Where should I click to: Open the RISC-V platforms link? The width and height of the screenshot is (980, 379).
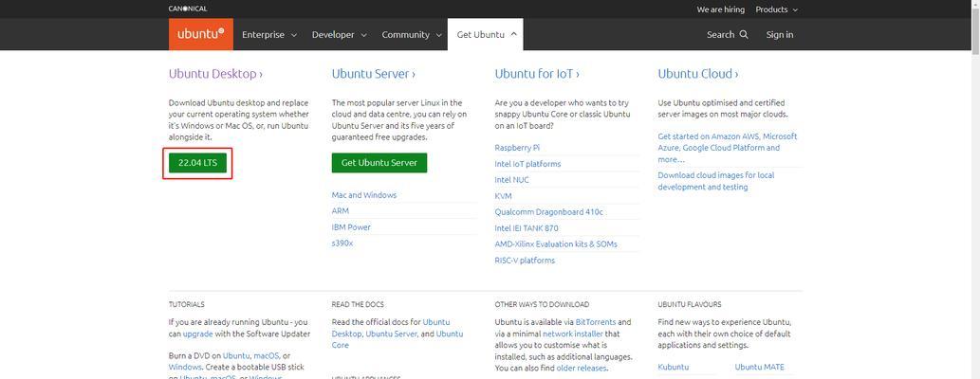click(525, 261)
